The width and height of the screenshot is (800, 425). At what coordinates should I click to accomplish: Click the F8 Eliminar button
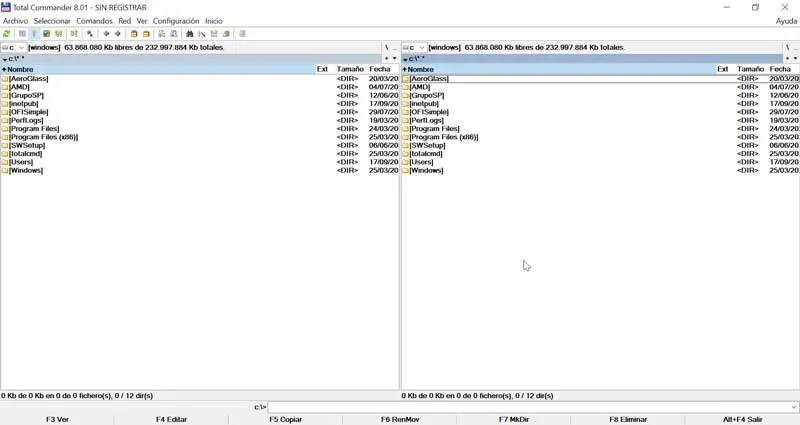[x=628, y=419]
